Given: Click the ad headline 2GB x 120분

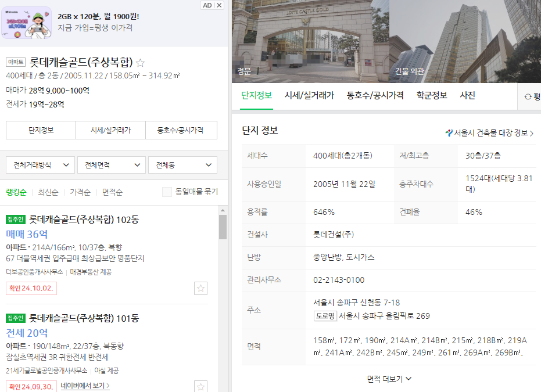Looking at the screenshot, I should coord(98,16).
